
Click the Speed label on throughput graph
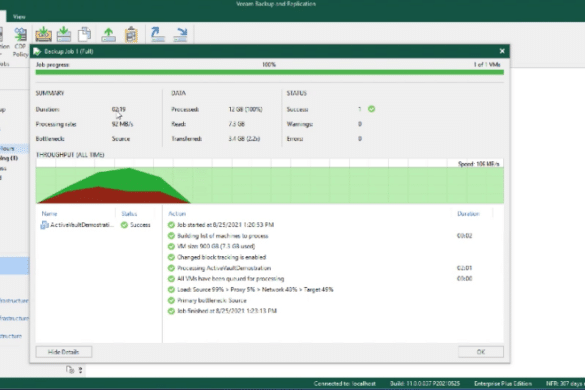point(479,164)
